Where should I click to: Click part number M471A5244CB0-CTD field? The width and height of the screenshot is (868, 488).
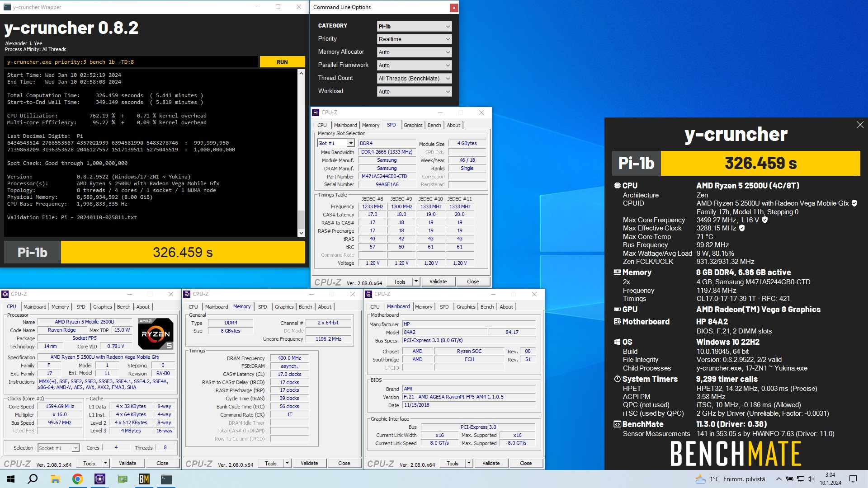[386, 177]
